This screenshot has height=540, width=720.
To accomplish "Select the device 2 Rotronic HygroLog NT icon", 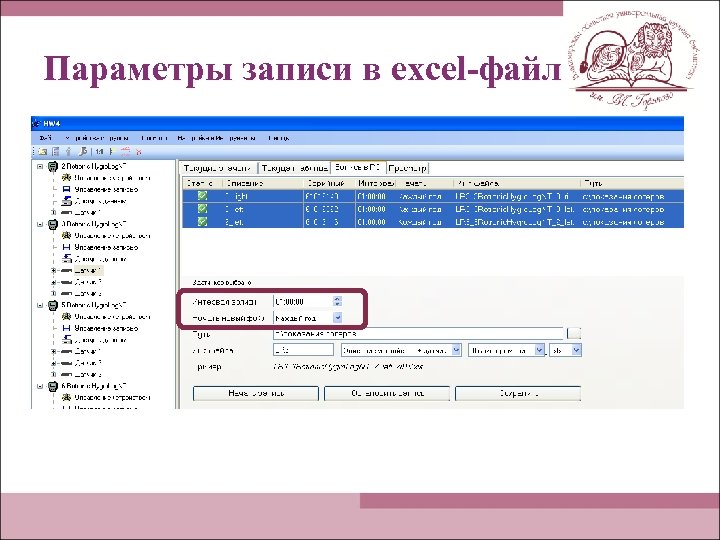I will (x=53, y=166).
